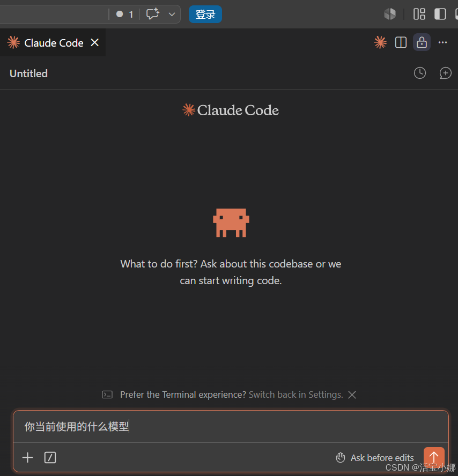Click the terminal icon beside the Prefer the Terminal text
458x476 pixels.
point(107,395)
